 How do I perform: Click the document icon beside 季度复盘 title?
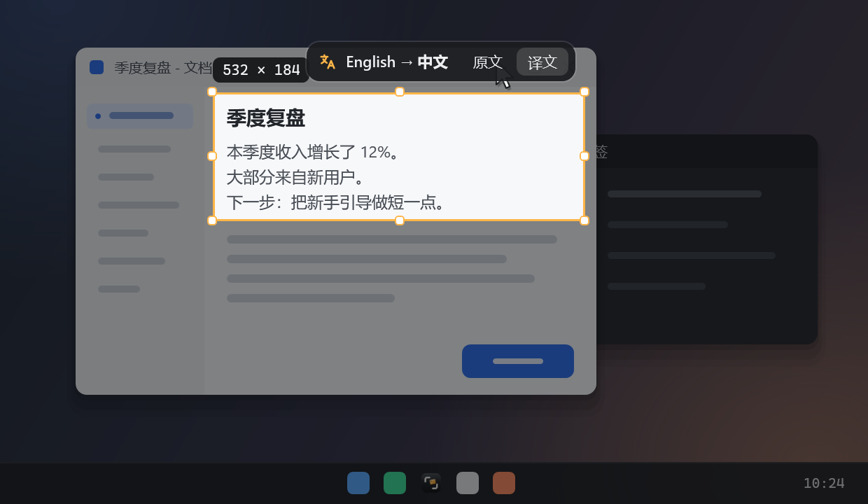(x=97, y=67)
